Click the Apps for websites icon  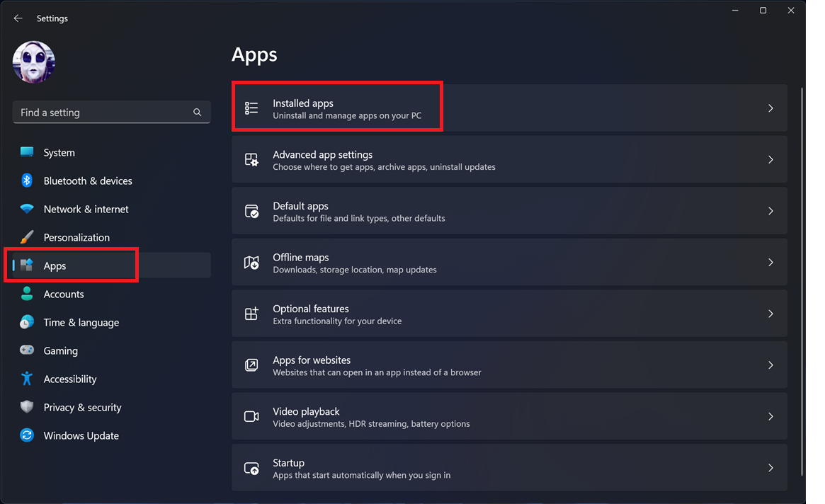coord(251,365)
